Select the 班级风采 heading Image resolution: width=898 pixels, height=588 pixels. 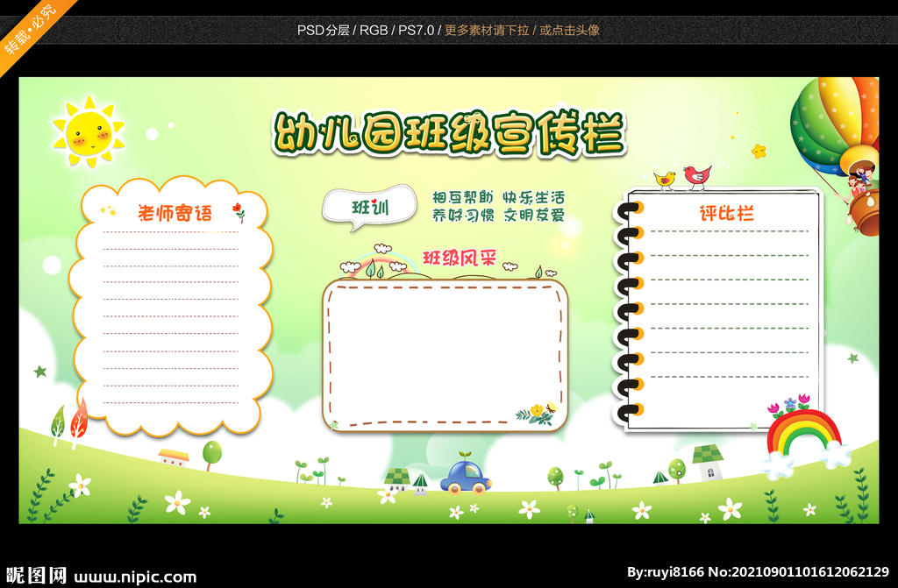click(x=460, y=258)
